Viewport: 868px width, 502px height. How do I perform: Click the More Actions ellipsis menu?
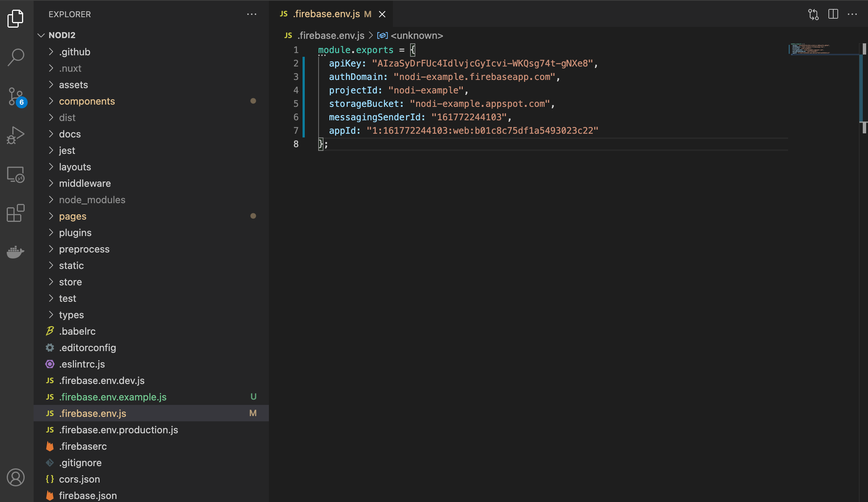[x=855, y=13]
